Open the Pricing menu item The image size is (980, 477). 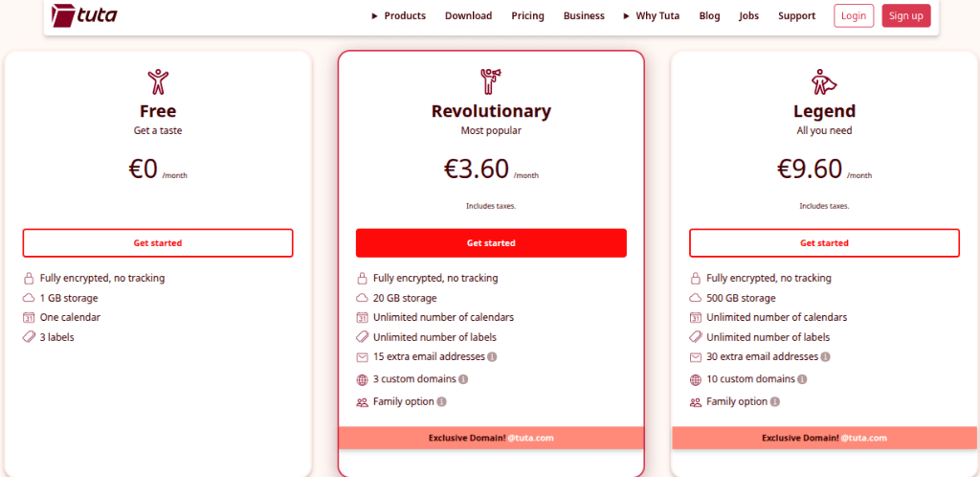[x=527, y=15]
